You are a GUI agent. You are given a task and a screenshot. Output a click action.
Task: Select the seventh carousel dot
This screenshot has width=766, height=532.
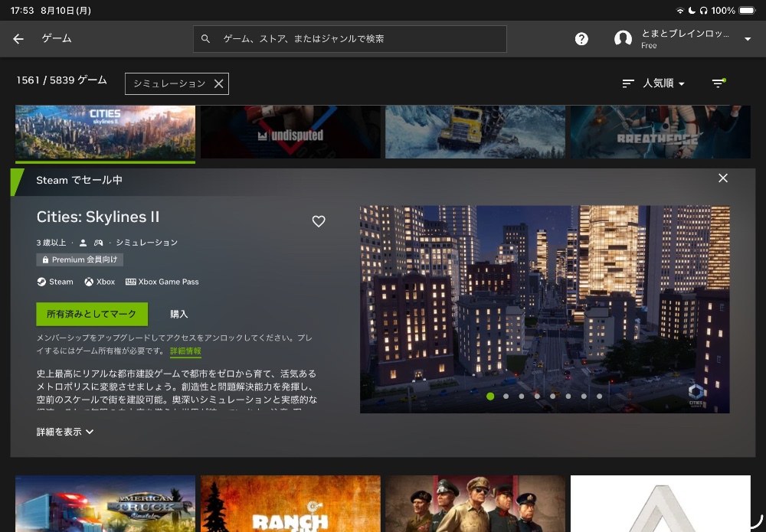click(x=584, y=397)
